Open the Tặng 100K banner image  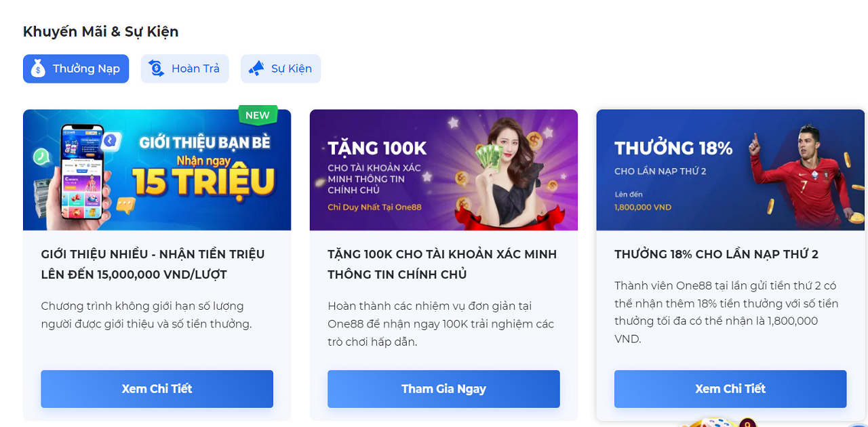click(x=443, y=170)
